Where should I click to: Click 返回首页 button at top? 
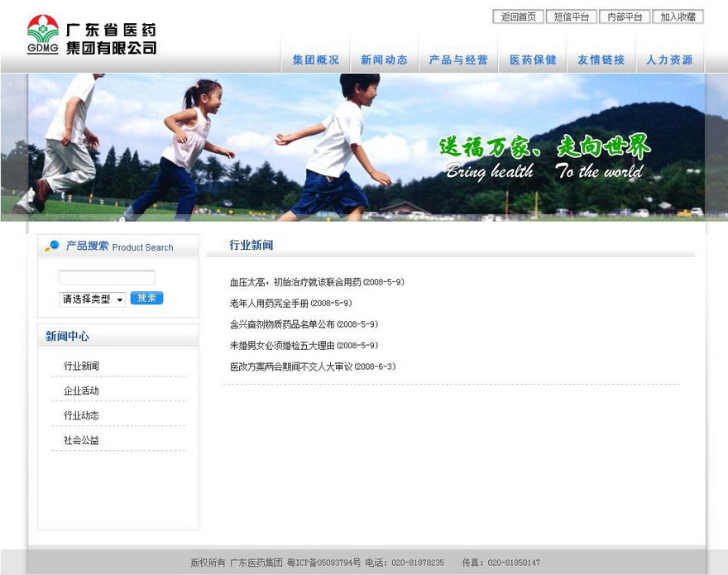click(x=518, y=17)
